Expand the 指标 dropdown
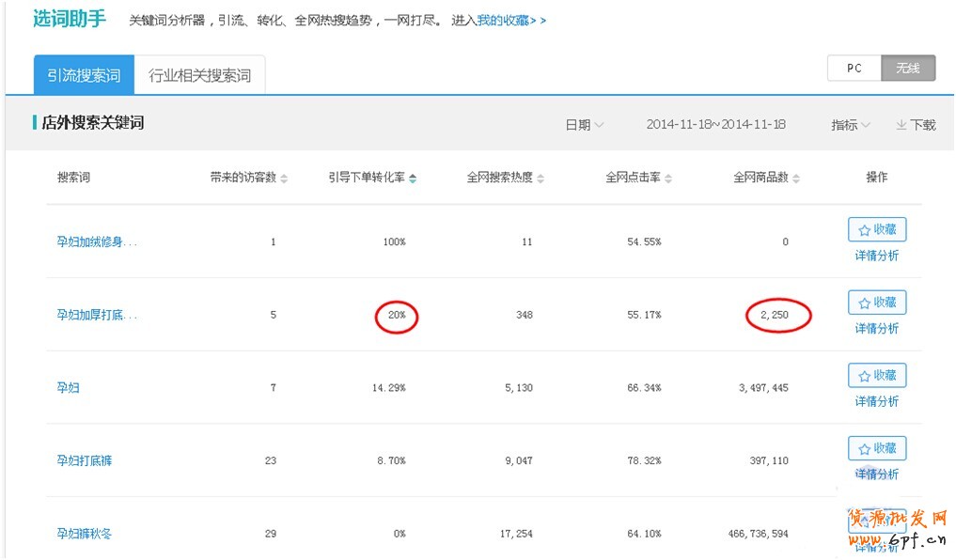This screenshot has height=560, width=956. [850, 125]
